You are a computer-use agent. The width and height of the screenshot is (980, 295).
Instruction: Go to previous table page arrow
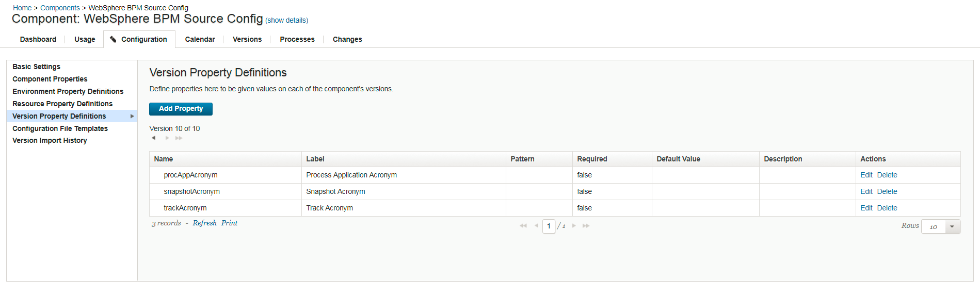click(x=536, y=226)
